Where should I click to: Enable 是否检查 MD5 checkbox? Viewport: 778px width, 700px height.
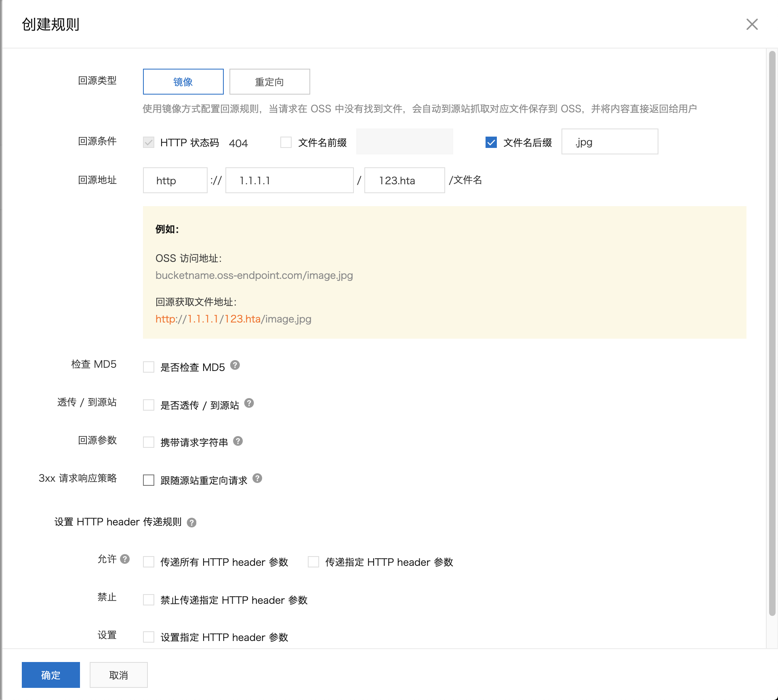pyautogui.click(x=149, y=367)
